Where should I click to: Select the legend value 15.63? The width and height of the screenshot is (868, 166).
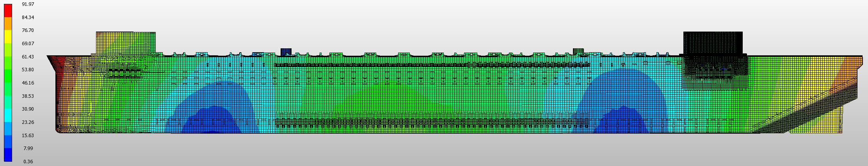click(x=28, y=136)
